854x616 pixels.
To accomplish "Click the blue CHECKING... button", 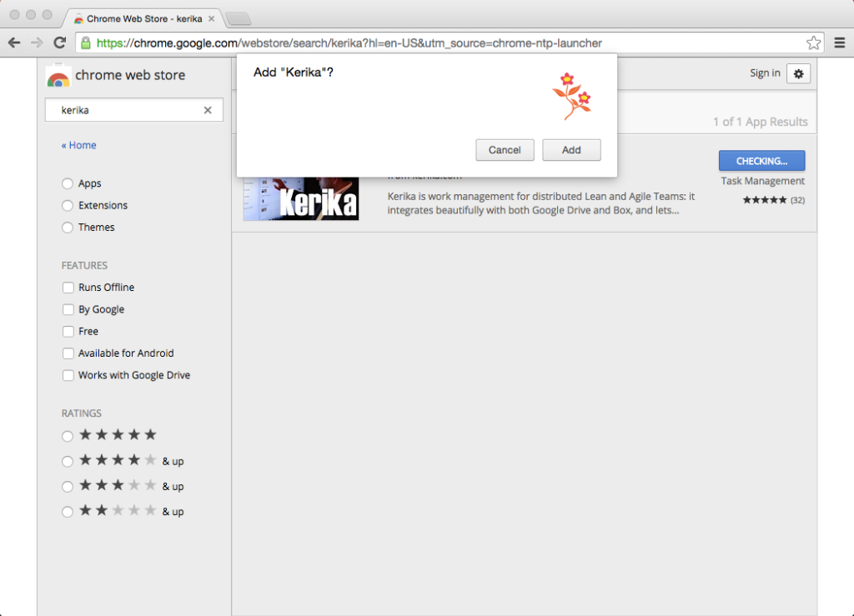I will click(x=762, y=161).
